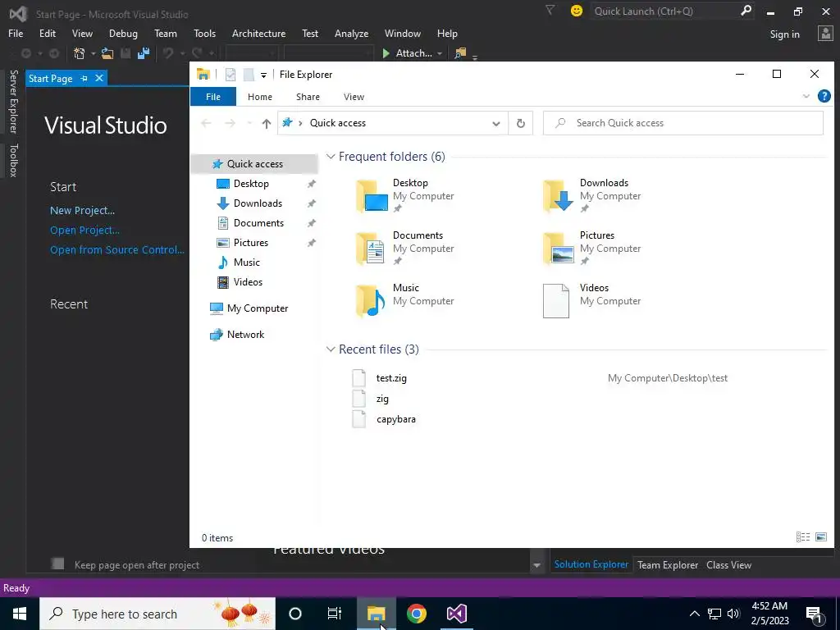Click Open from Source Control... link
This screenshot has width=840, height=630.
pos(117,249)
